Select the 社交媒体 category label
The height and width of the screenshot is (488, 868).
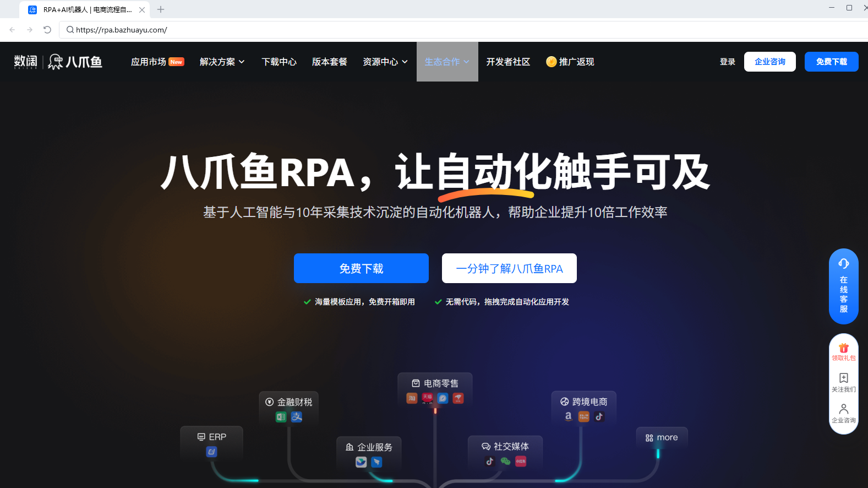click(x=511, y=447)
